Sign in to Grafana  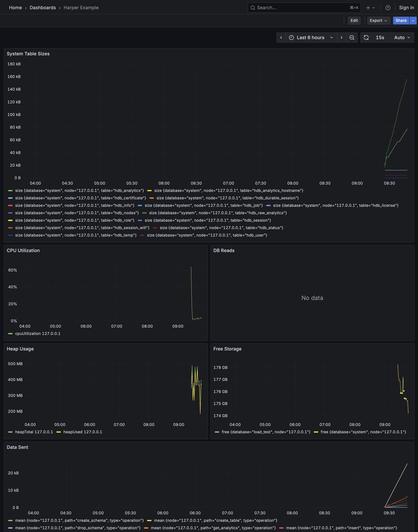tap(406, 8)
